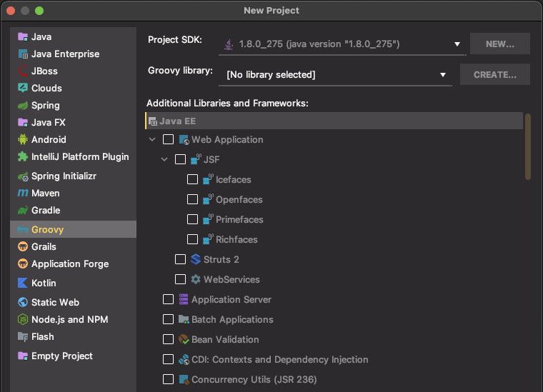Check the WebServices checkbox

pyautogui.click(x=181, y=279)
